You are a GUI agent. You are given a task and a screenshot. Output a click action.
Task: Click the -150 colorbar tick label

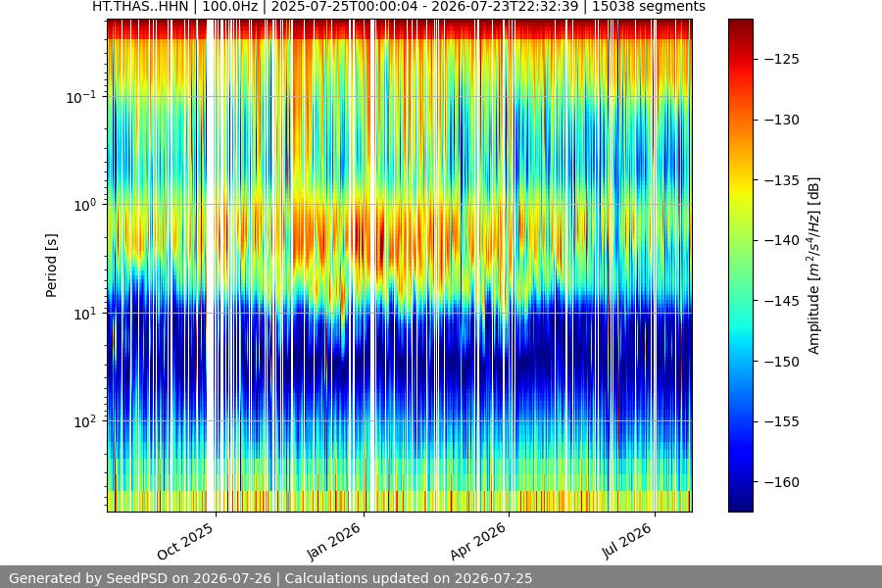[x=782, y=362]
